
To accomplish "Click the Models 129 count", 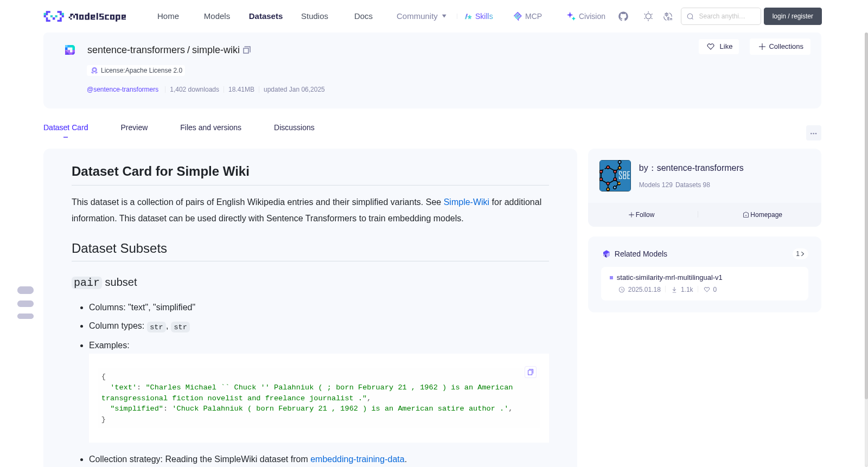I will click(655, 185).
